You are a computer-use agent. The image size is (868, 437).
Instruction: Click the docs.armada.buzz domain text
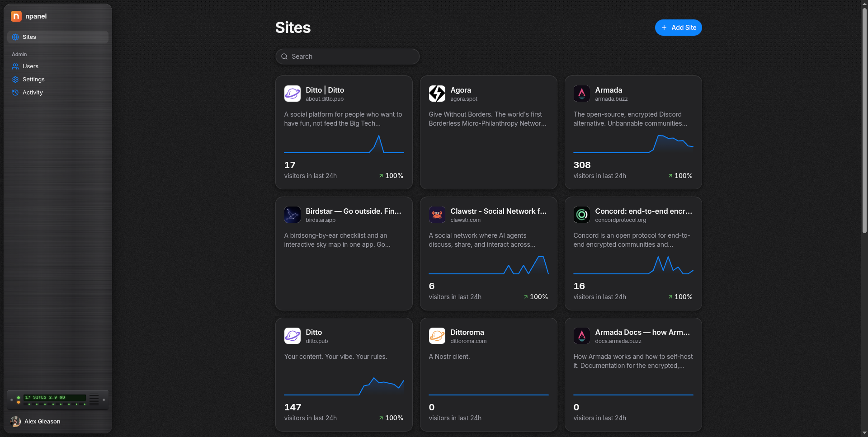tap(618, 341)
